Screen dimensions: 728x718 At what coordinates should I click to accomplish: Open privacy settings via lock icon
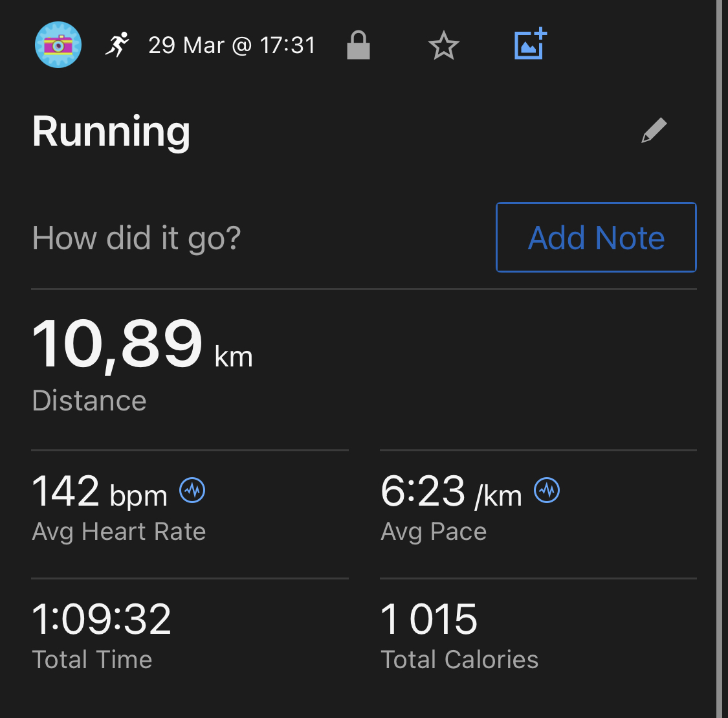358,45
